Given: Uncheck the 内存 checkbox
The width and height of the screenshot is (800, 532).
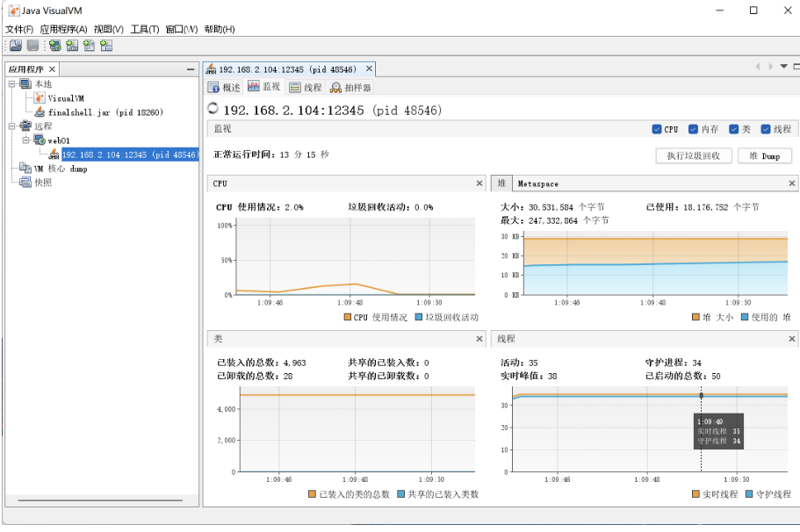Looking at the screenshot, I should tap(693, 129).
